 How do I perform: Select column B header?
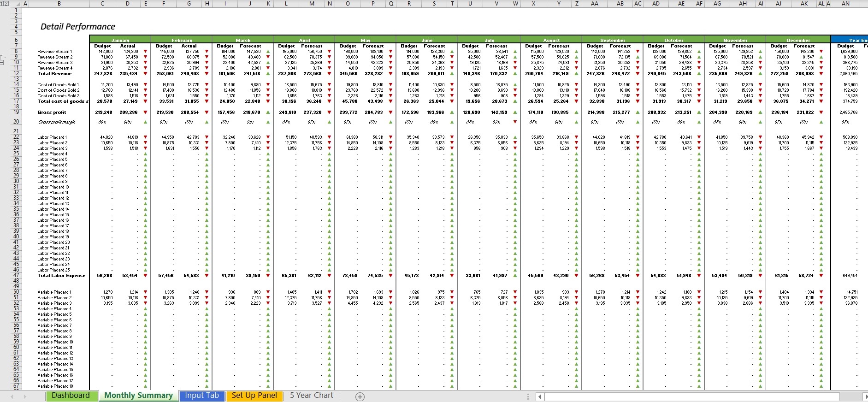tap(59, 4)
